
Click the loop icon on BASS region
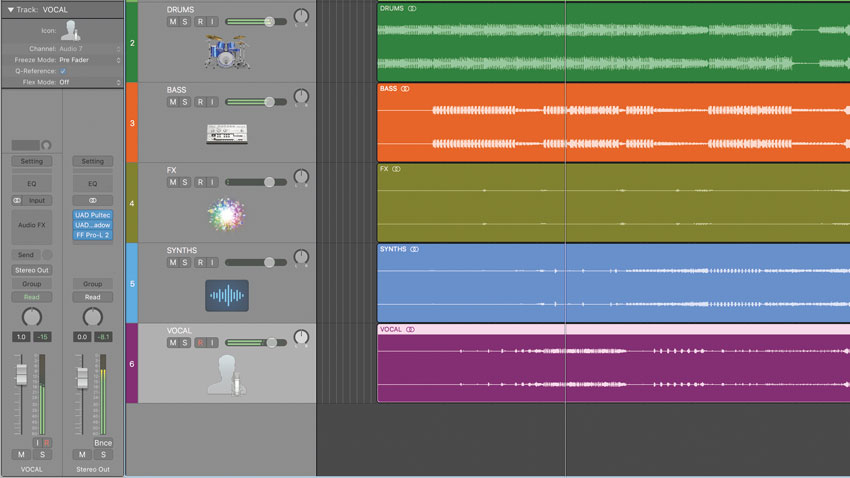coord(405,89)
